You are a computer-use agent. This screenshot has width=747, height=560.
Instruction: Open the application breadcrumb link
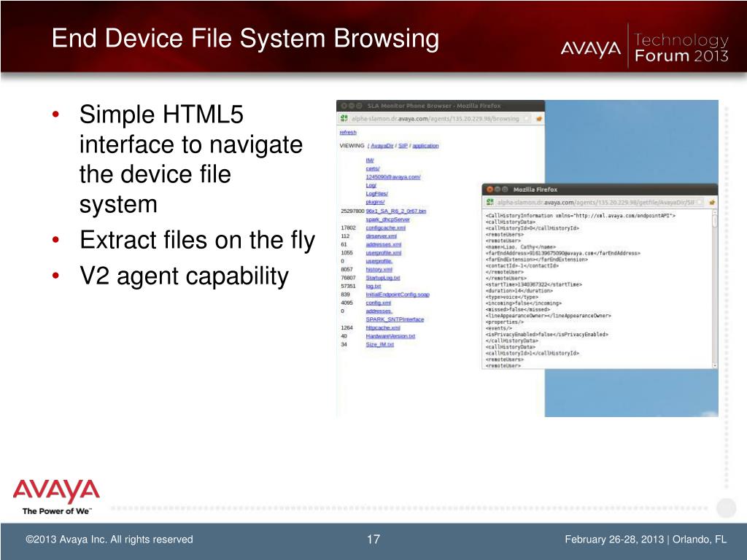tap(425, 146)
